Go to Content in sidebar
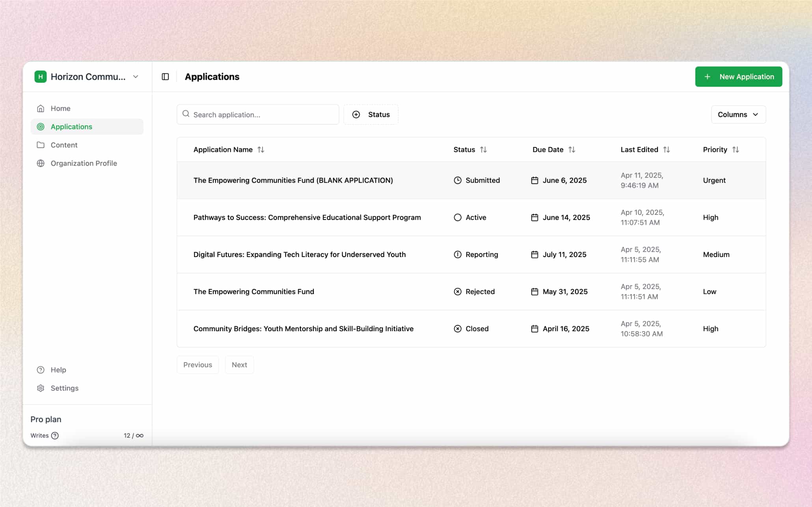 click(x=64, y=145)
